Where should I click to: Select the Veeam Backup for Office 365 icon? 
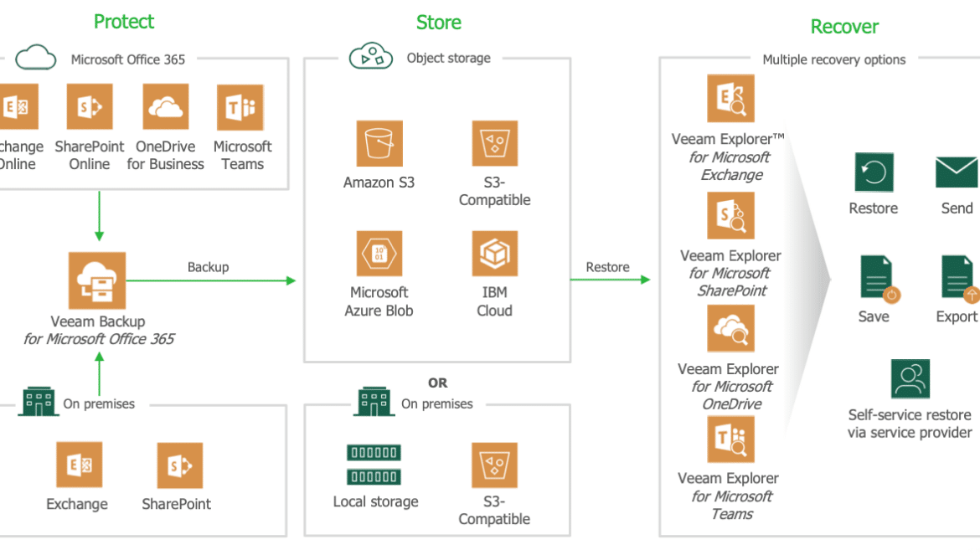point(97,280)
